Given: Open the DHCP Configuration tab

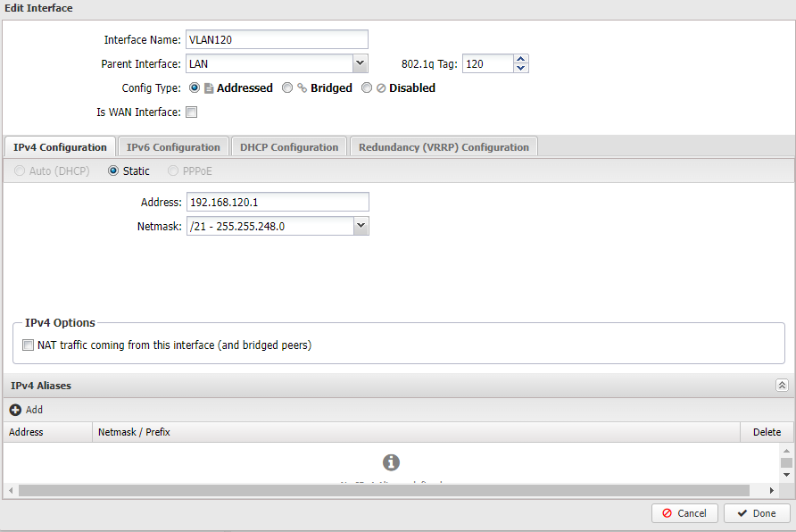Looking at the screenshot, I should [289, 146].
